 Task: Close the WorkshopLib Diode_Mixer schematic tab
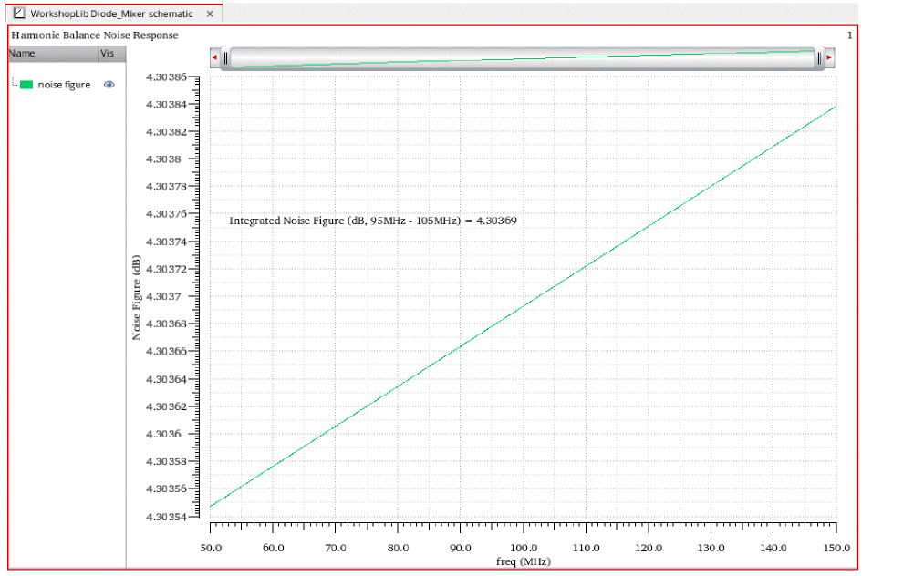(x=210, y=15)
